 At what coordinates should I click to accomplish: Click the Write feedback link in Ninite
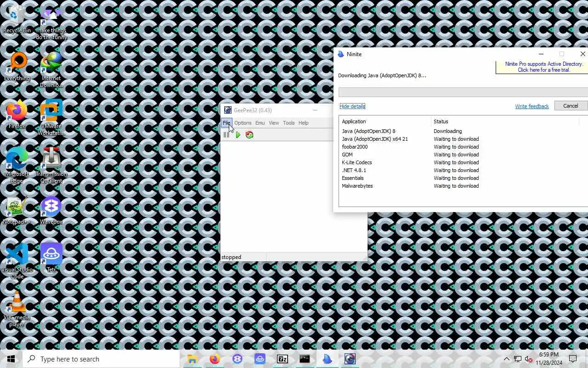pyautogui.click(x=532, y=106)
